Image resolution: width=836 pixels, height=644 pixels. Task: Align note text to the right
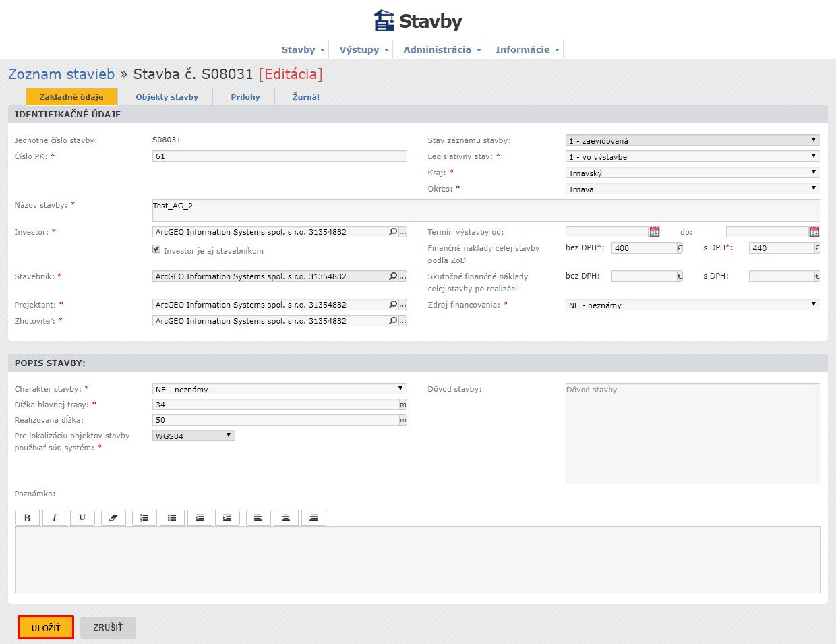[x=313, y=518]
